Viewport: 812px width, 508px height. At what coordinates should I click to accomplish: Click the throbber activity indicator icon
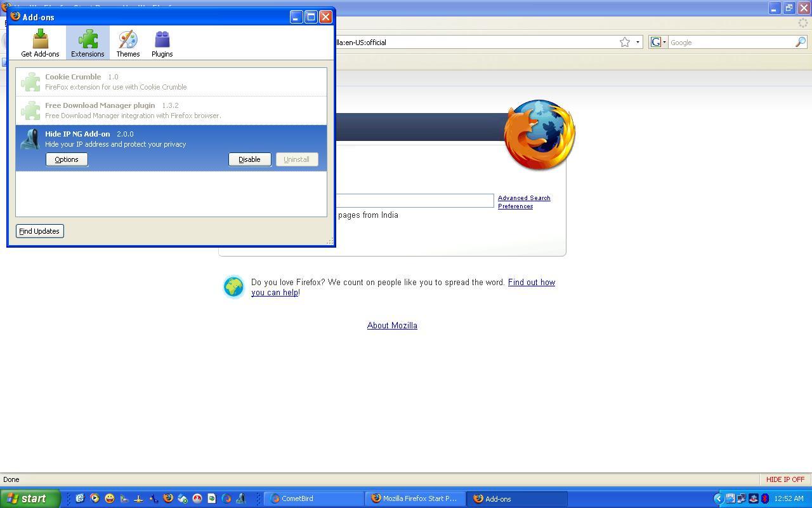click(x=803, y=23)
